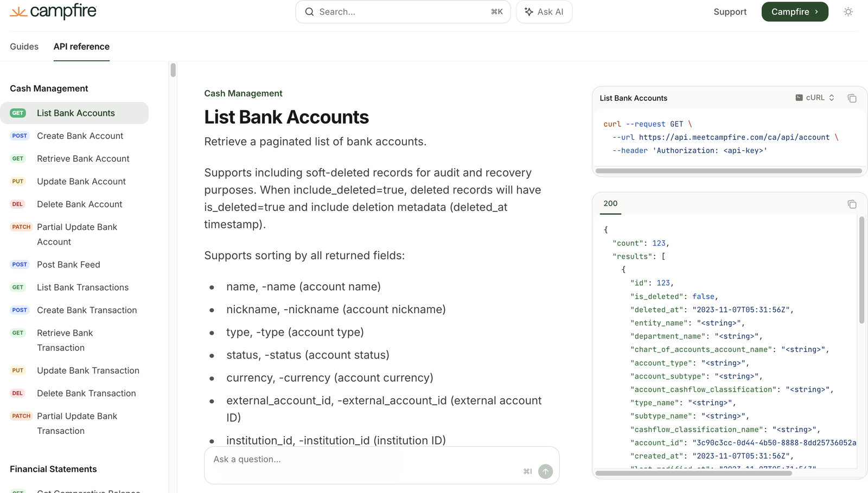Open the cURL language dropdown
Image resolution: width=868 pixels, height=493 pixels.
tap(815, 98)
